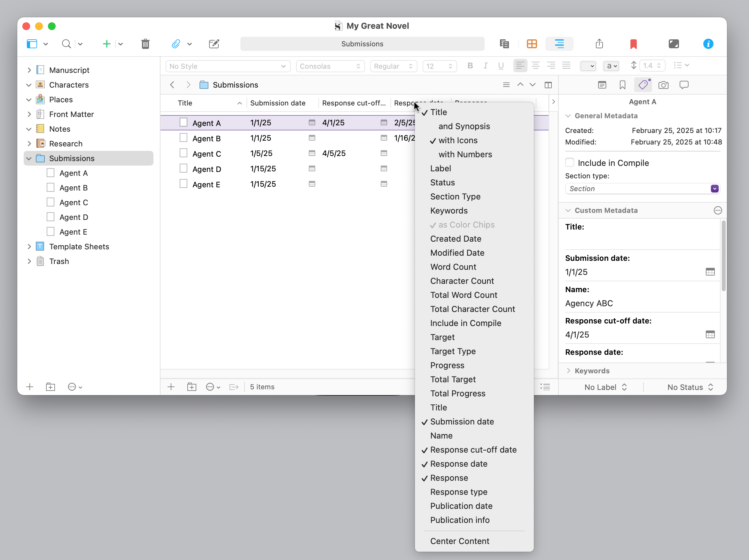Select Word Count in column menu
Screen dimensions: 749x560
[453, 267]
